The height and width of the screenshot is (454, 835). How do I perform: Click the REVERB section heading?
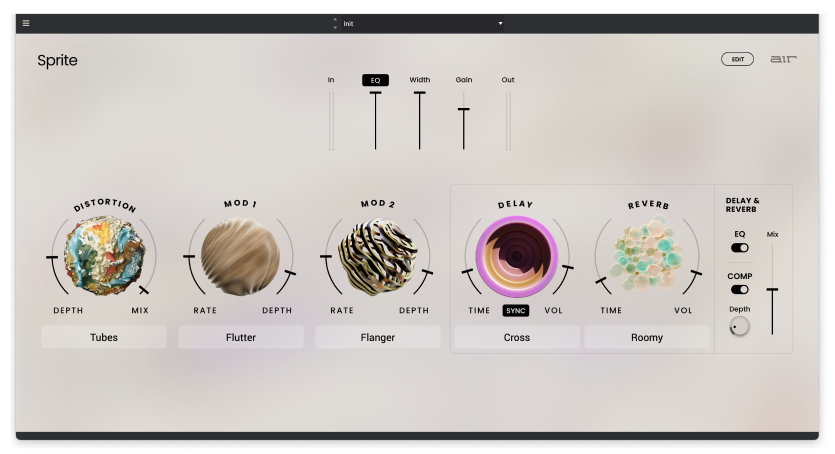pos(648,205)
